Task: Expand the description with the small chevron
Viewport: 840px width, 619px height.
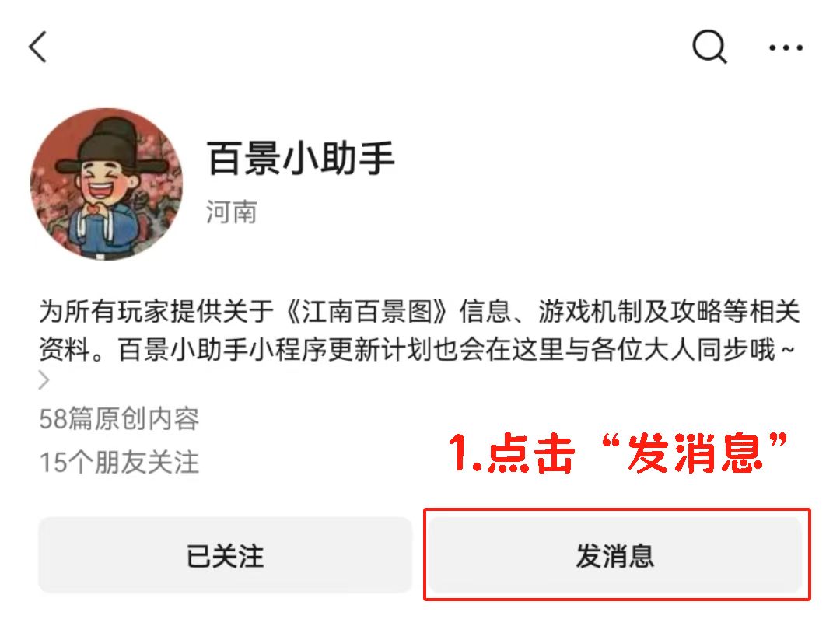Action: click(x=44, y=380)
